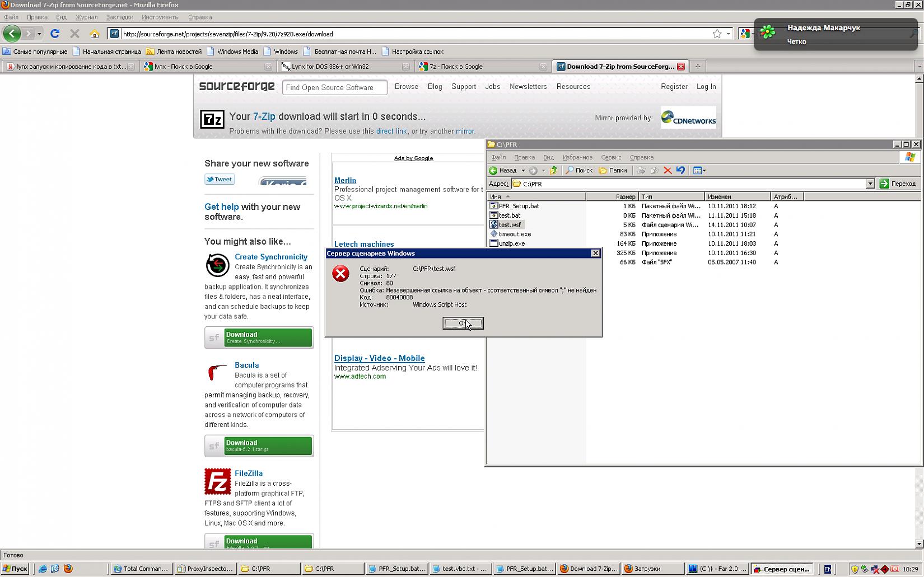Open the Пуск start menu

point(15,569)
